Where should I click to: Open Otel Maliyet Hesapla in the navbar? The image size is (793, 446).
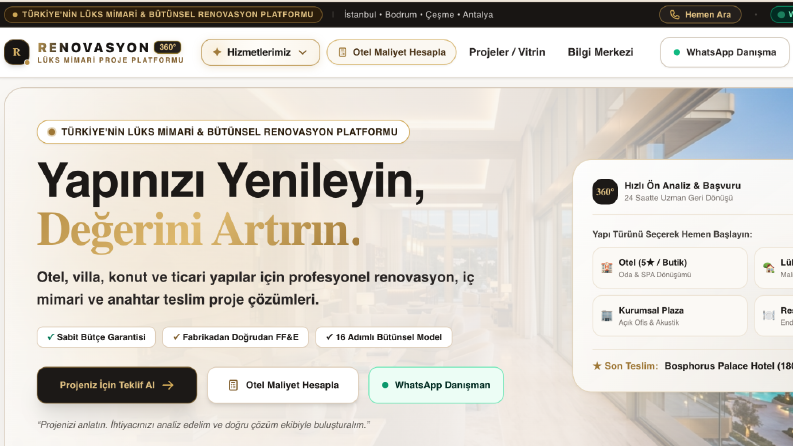(391, 52)
